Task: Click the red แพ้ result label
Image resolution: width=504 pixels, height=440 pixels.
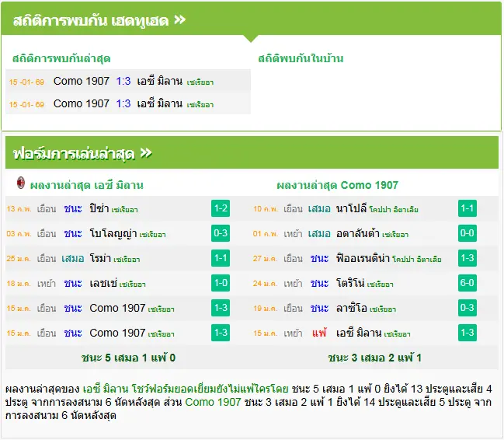Action: point(319,333)
